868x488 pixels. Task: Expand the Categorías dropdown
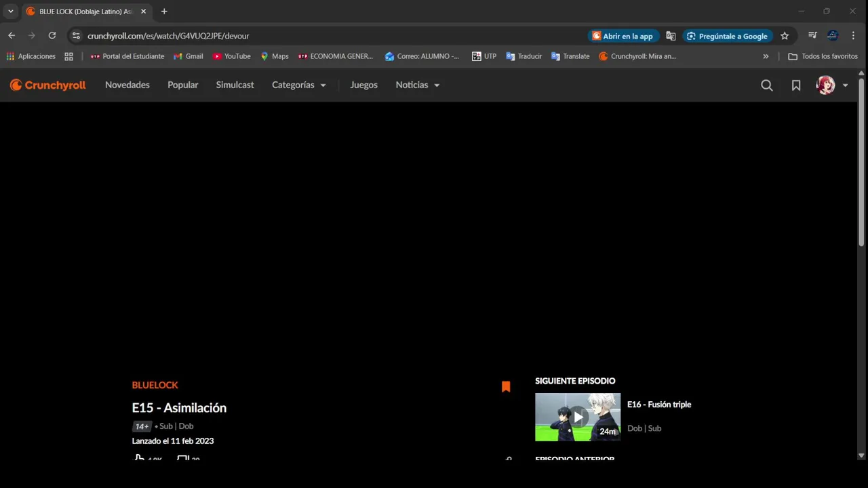click(x=299, y=85)
